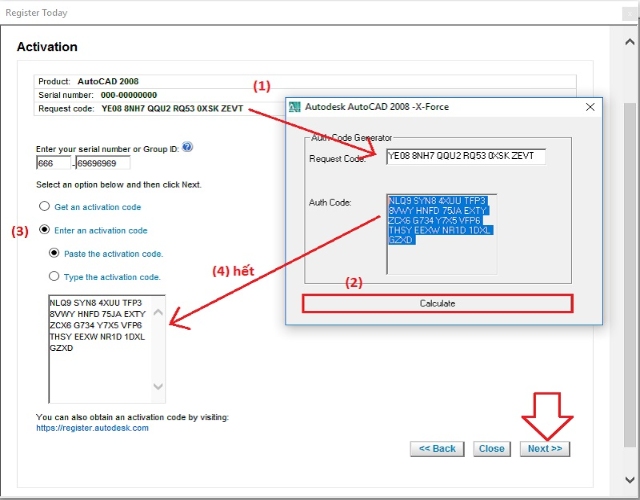The width and height of the screenshot is (640, 500).
Task: Close the Register Today window
Action: pos(630,13)
